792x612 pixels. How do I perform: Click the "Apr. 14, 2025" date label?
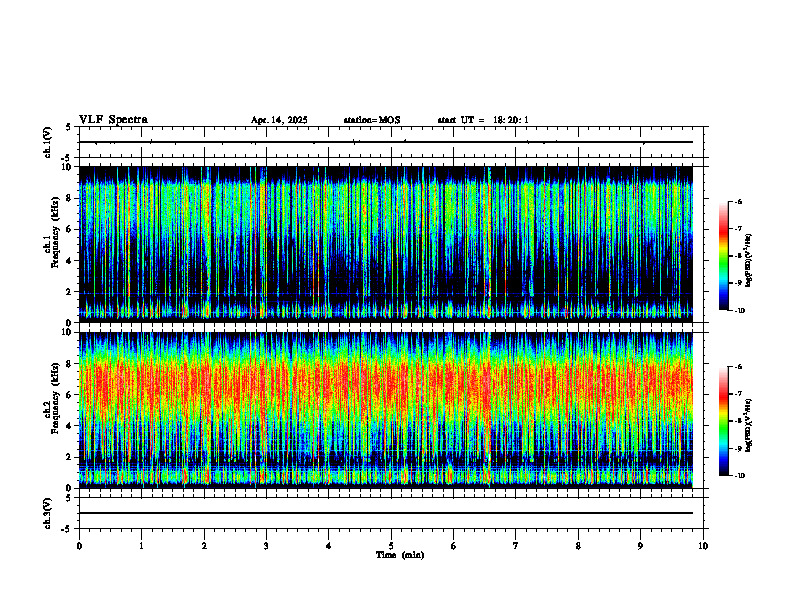pyautogui.click(x=279, y=120)
